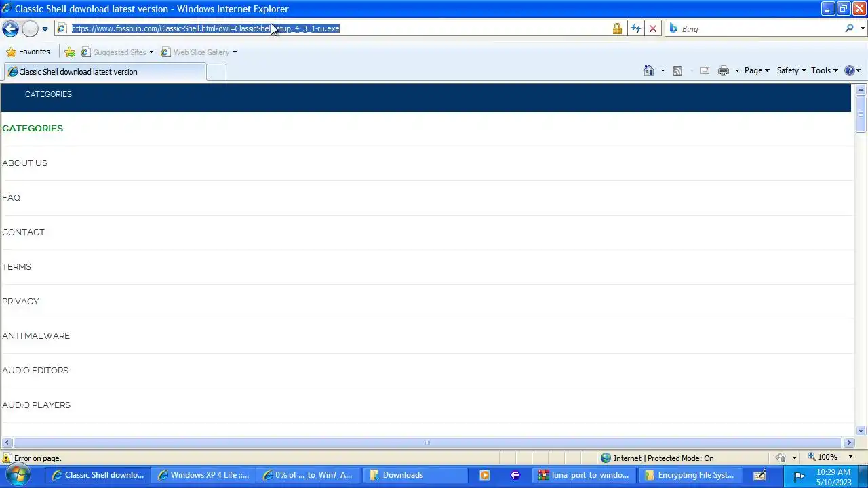868x488 pixels.
Task: Open the ANTI MALWARE category
Action: [x=36, y=335]
